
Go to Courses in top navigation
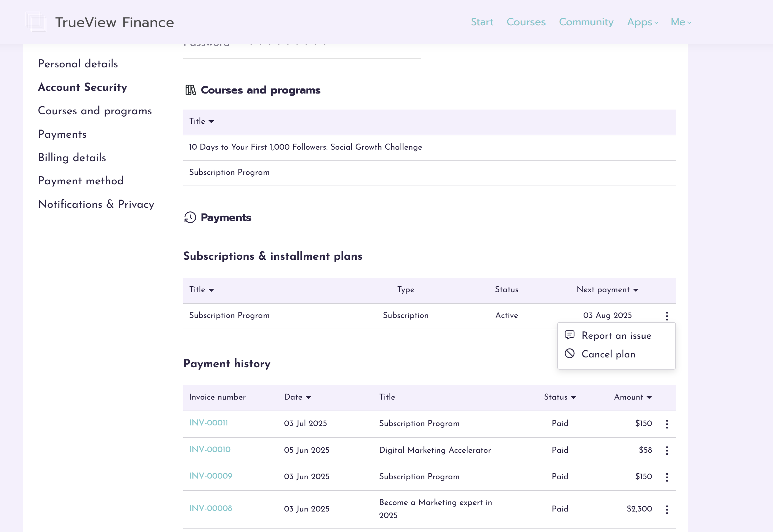526,22
